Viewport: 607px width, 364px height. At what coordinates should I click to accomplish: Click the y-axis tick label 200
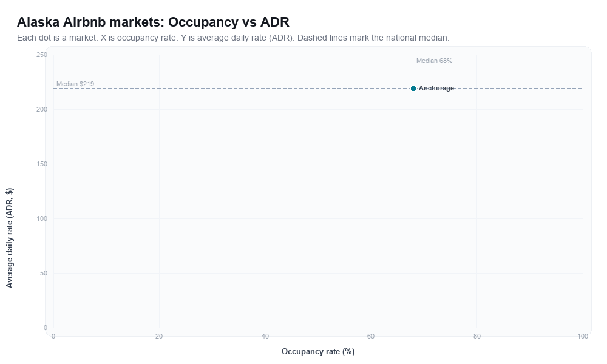point(42,109)
